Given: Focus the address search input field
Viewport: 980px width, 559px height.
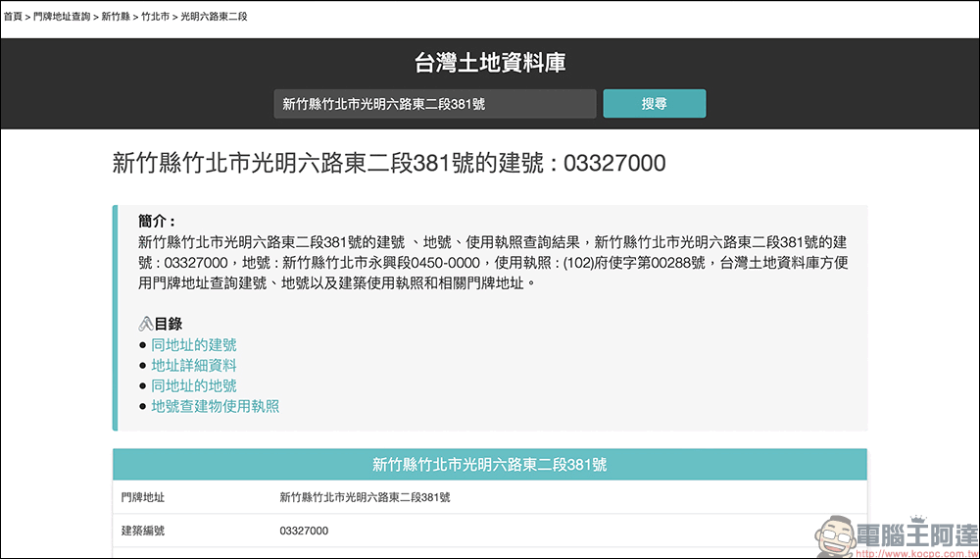Looking at the screenshot, I should point(434,104).
